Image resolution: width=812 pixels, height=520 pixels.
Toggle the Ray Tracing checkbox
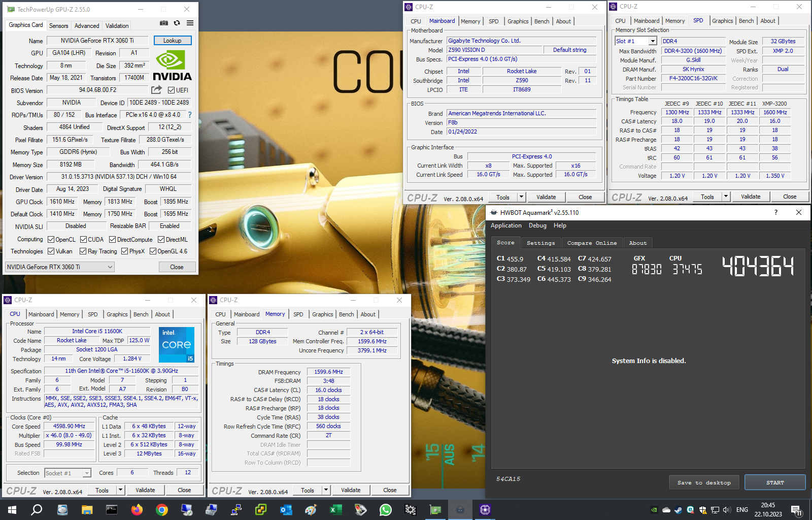[83, 251]
